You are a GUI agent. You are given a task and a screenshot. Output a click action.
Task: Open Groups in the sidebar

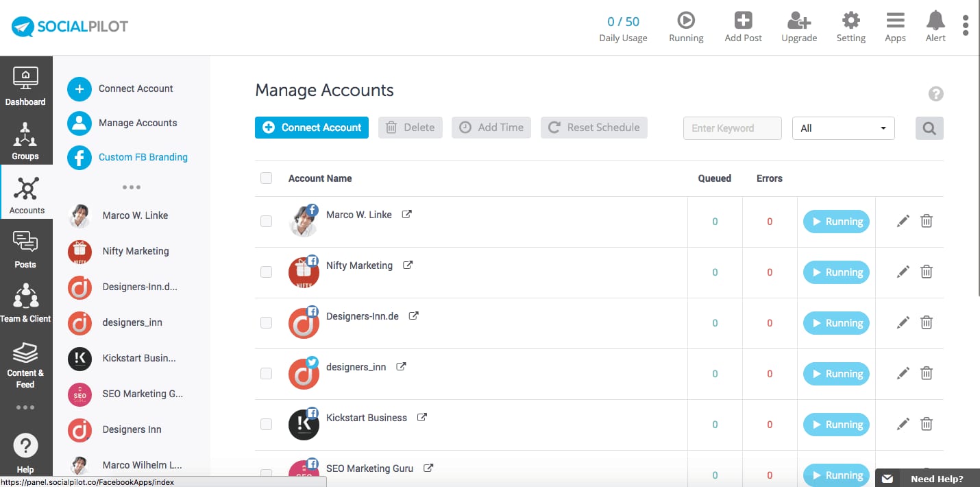click(x=26, y=141)
